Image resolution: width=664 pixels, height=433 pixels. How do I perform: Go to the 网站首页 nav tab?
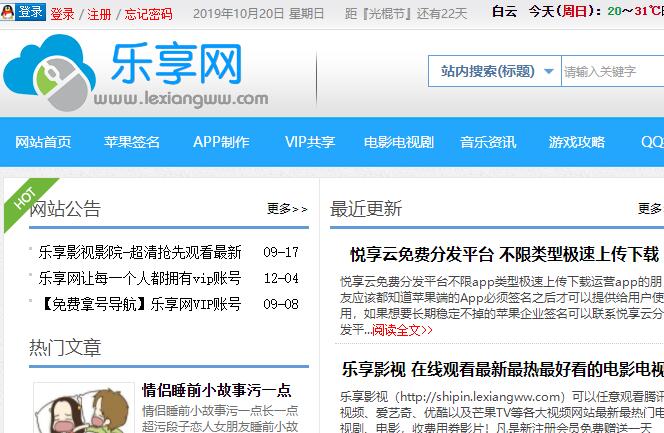[43, 142]
